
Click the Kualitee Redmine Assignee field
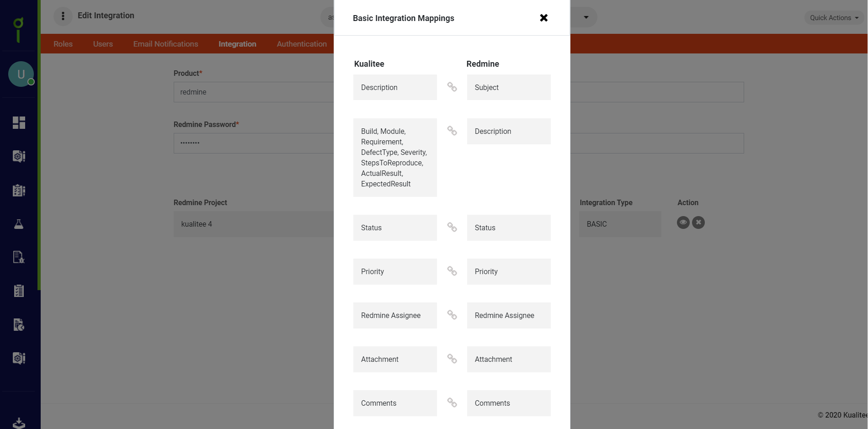coord(395,315)
